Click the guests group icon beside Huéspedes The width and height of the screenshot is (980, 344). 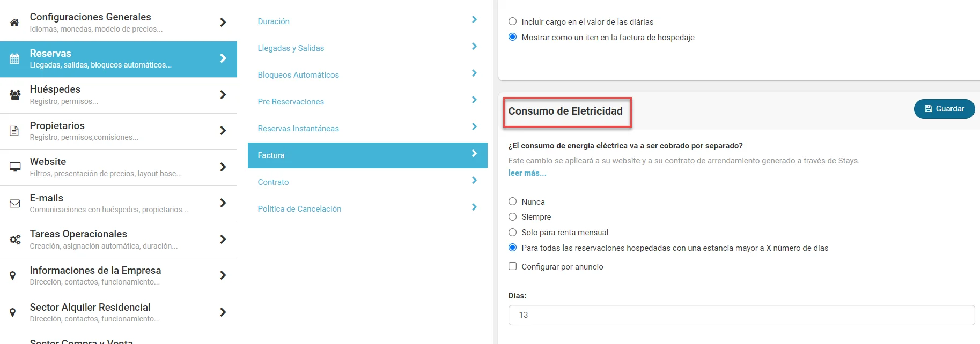15,95
